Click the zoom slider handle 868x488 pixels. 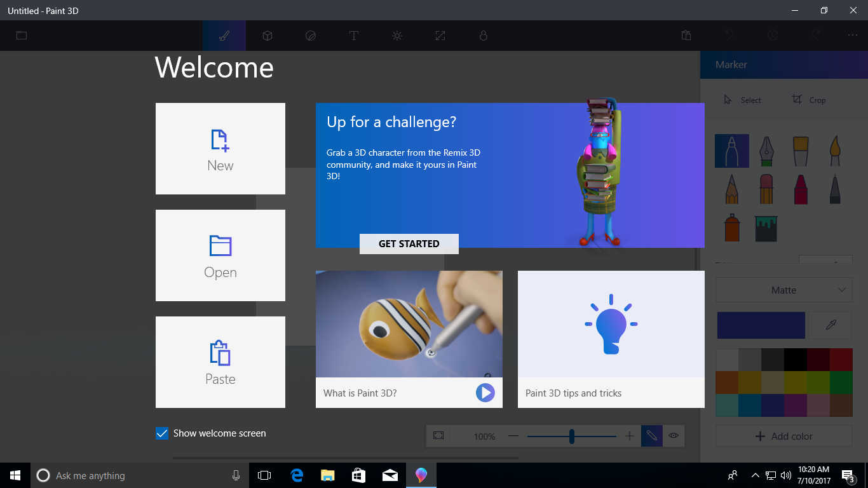pos(572,436)
